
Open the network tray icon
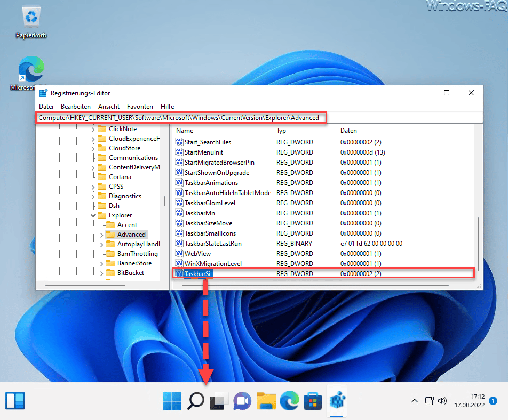coord(429,401)
